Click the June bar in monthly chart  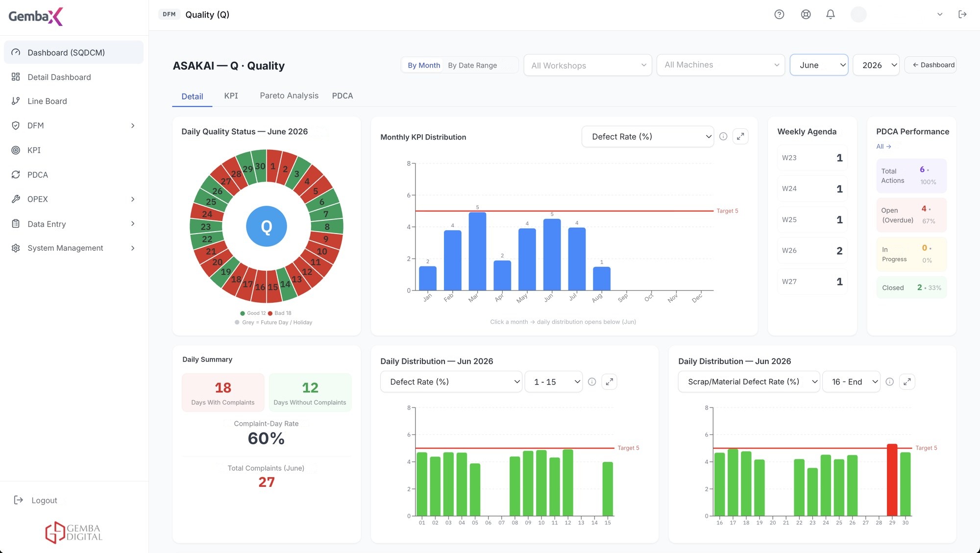tap(552, 255)
